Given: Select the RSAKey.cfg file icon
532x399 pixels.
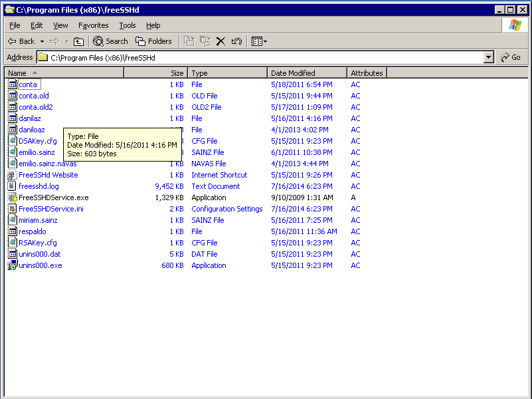Looking at the screenshot, I should [13, 243].
